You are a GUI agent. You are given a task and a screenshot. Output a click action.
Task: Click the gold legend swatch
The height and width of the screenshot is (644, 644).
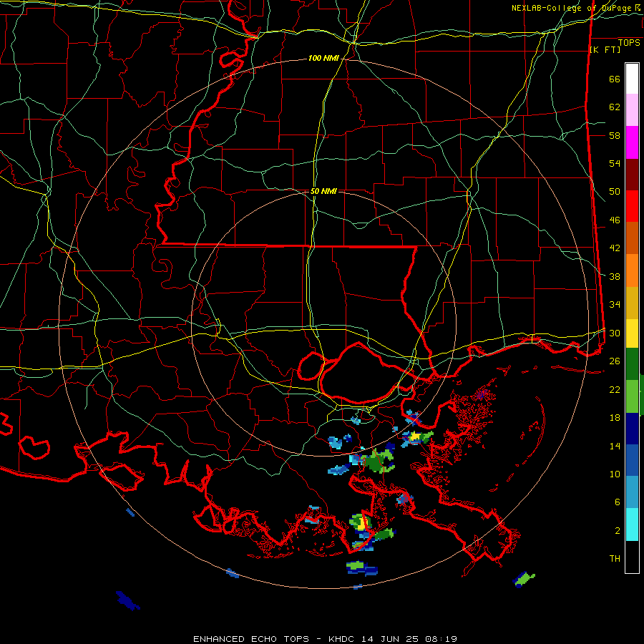tap(632, 303)
